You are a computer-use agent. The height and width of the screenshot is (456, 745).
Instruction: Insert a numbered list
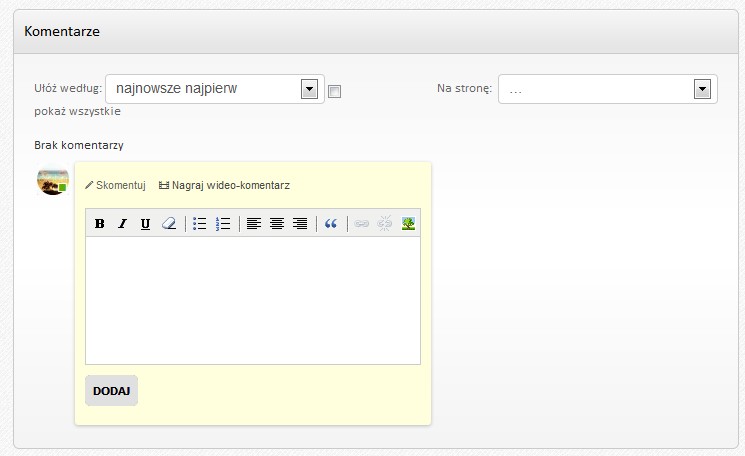pyautogui.click(x=223, y=224)
